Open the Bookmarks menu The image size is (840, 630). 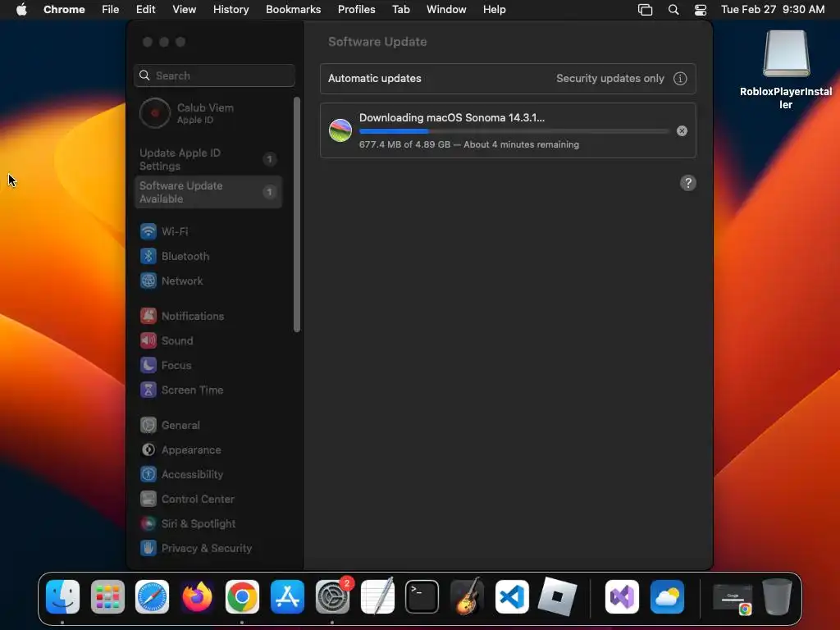pos(293,10)
